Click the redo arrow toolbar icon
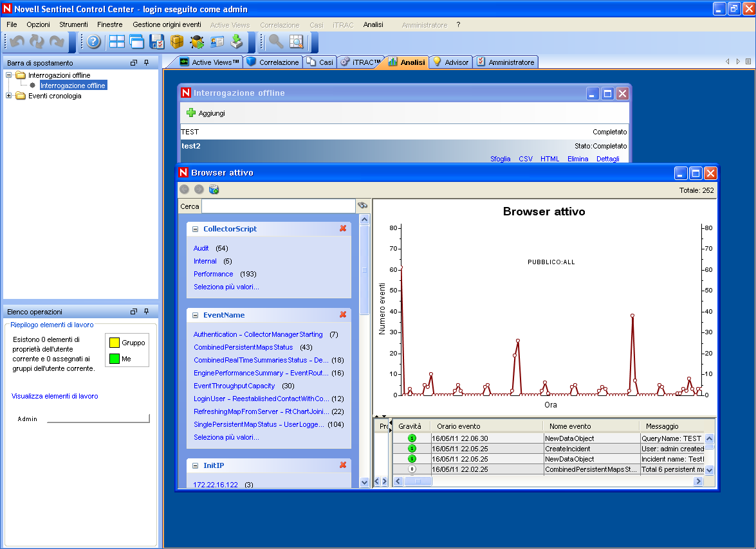The height and width of the screenshot is (549, 756). point(57,42)
